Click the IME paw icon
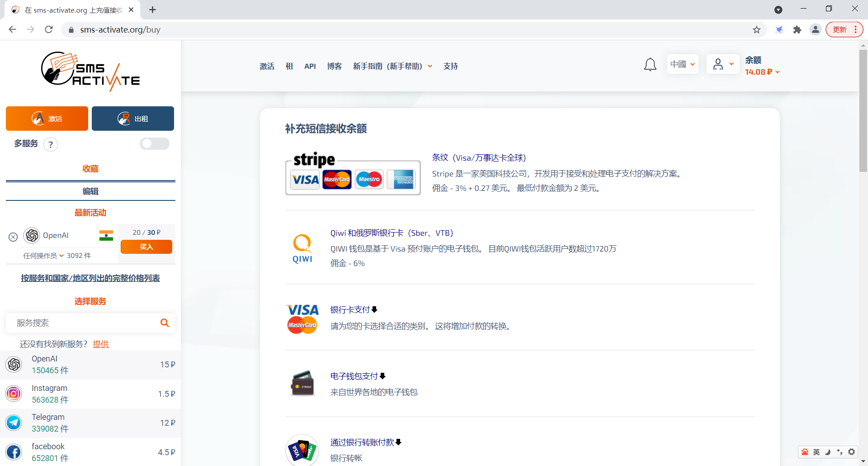Screen dimensions: 868x466 (805, 452)
